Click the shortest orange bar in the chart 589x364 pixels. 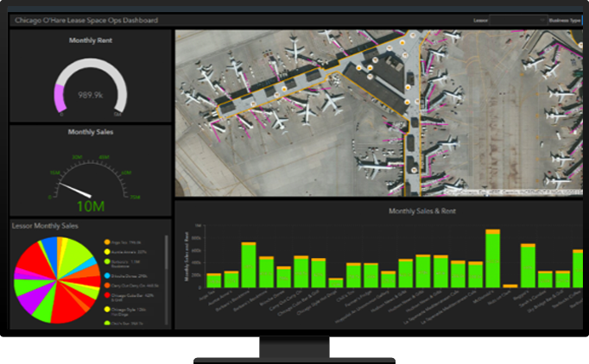tap(510, 286)
